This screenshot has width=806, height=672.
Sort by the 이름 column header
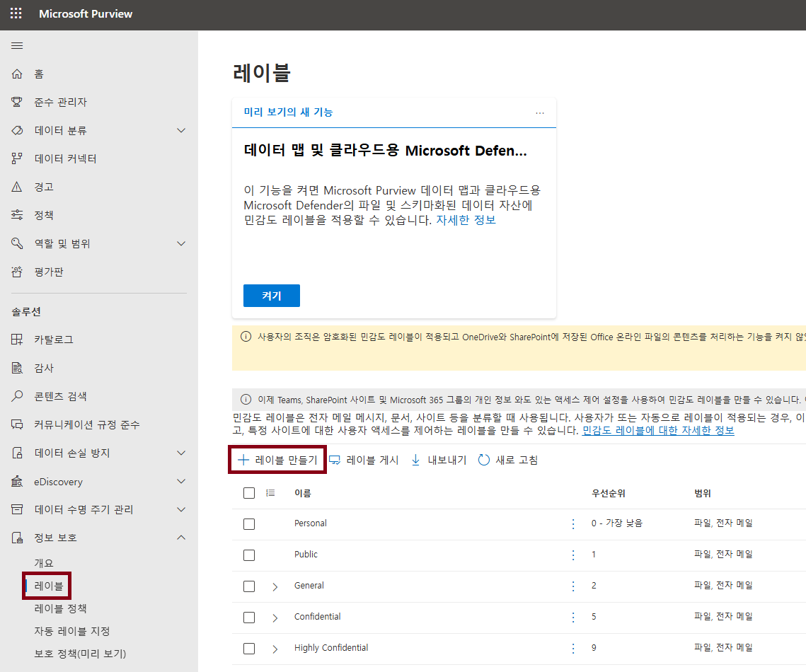pyautogui.click(x=303, y=493)
